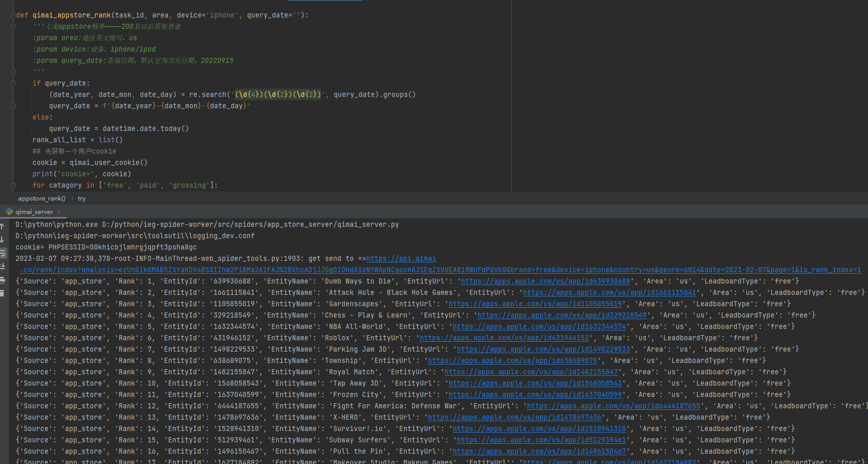The width and height of the screenshot is (868, 464).
Task: Close the qimai_server run tab
Action: click(59, 211)
